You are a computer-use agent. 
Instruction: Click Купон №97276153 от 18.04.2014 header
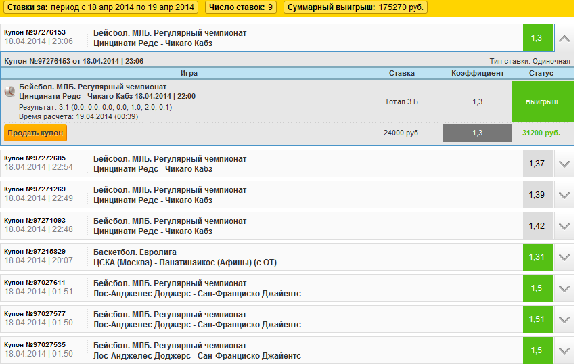click(74, 61)
